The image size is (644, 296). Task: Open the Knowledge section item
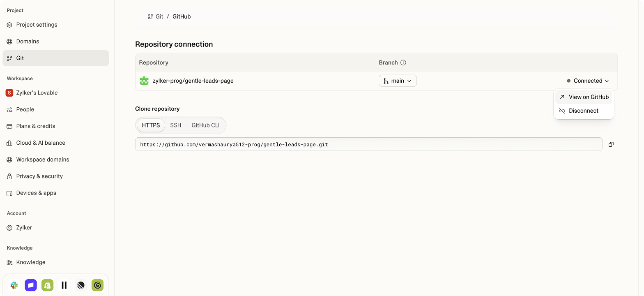coord(56,262)
